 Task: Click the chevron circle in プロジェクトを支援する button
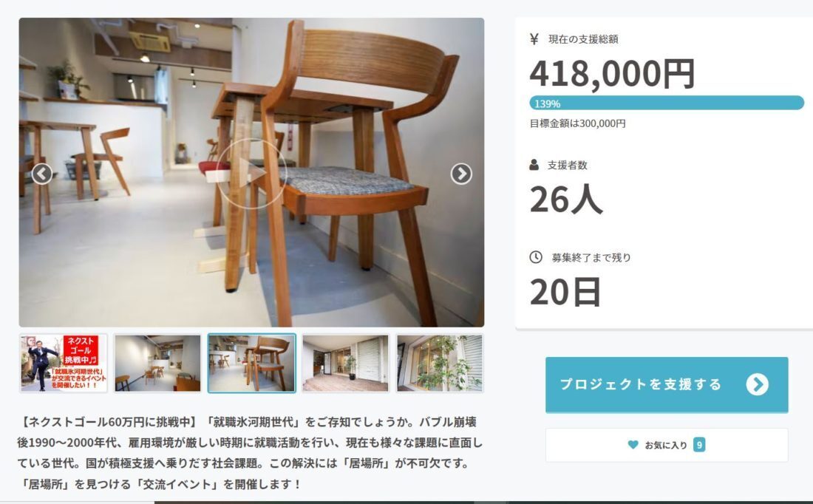pyautogui.click(x=758, y=384)
